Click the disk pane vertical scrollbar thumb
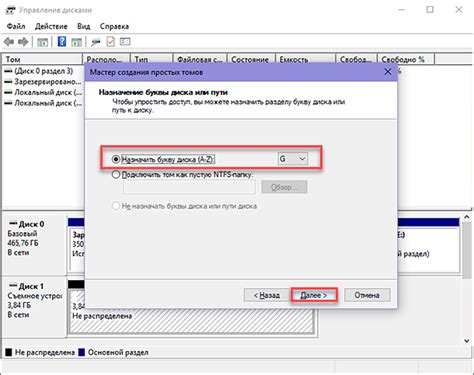Screen dimensions: 474x375 [x=467, y=250]
